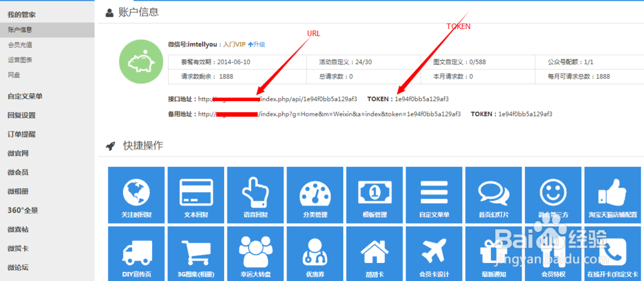Open the 融合第三方 smiley tile

553,195
